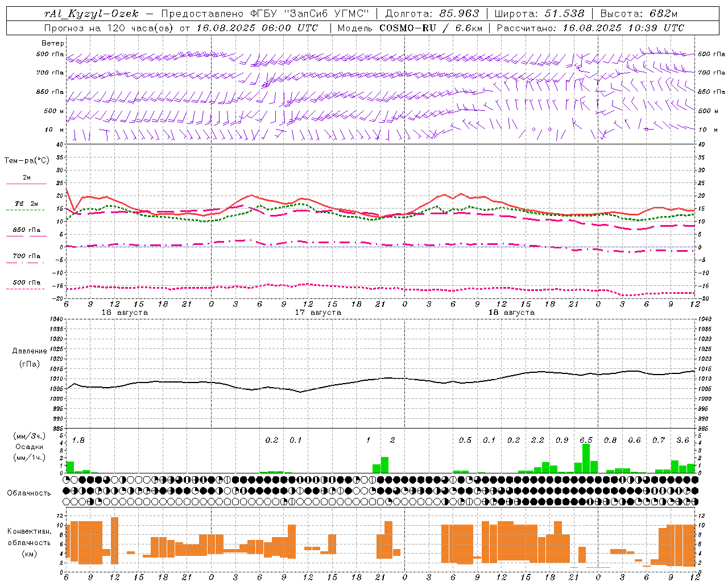Click the Давление panel label
The width and height of the screenshot is (728, 582).
point(30,351)
